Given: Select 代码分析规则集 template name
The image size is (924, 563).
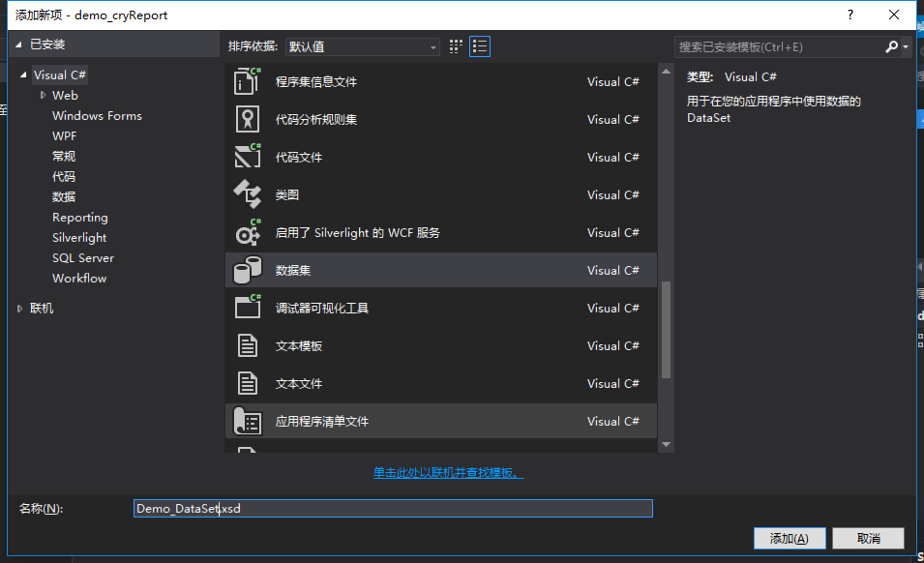Looking at the screenshot, I should (x=315, y=120).
